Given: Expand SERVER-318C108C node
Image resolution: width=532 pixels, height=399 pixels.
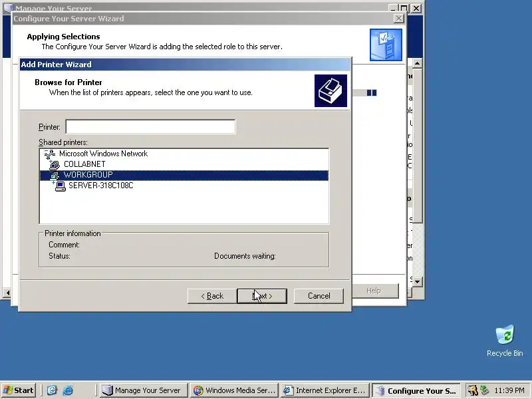Looking at the screenshot, I should pyautogui.click(x=53, y=183).
